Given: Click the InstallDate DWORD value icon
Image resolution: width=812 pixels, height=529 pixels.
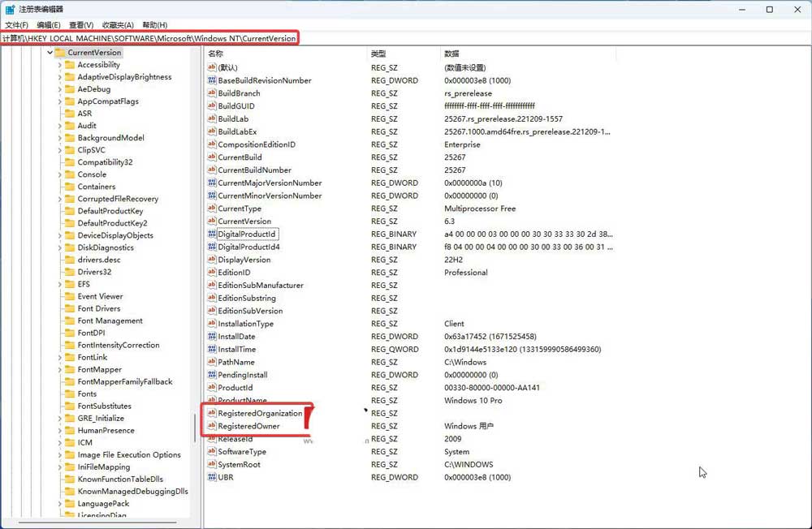Looking at the screenshot, I should pyautogui.click(x=212, y=337).
